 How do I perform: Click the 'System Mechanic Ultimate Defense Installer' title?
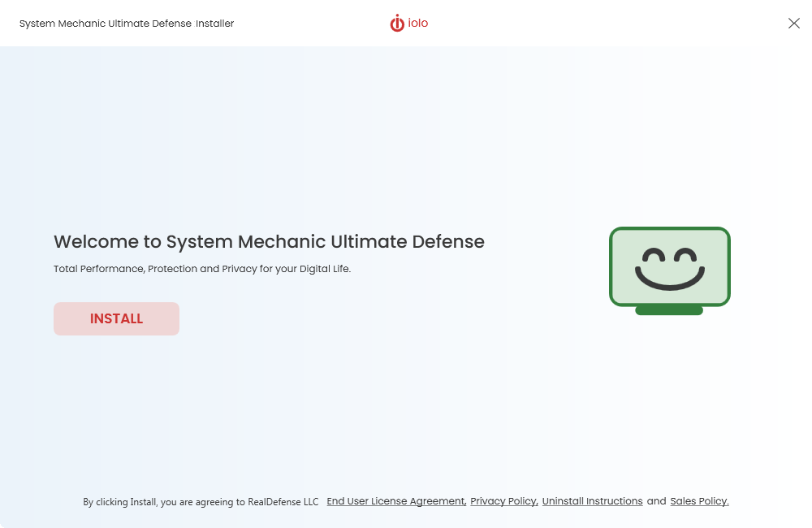click(127, 24)
